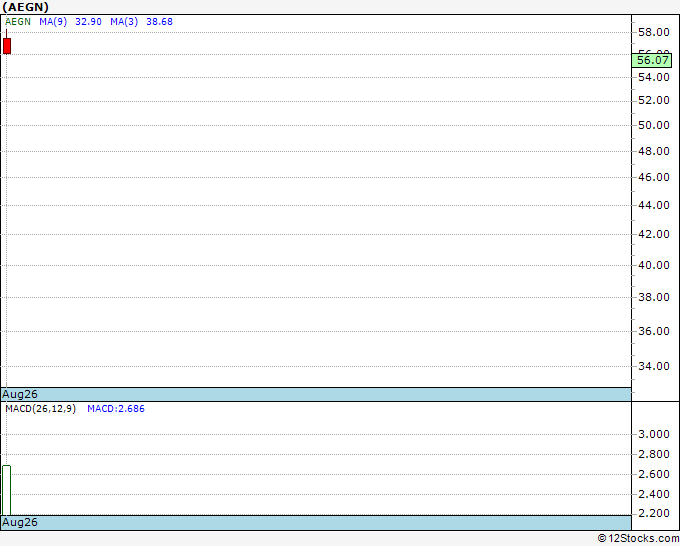The width and height of the screenshot is (680, 546).
Task: Click the 3.000 MACD axis label
Action: (x=654, y=434)
